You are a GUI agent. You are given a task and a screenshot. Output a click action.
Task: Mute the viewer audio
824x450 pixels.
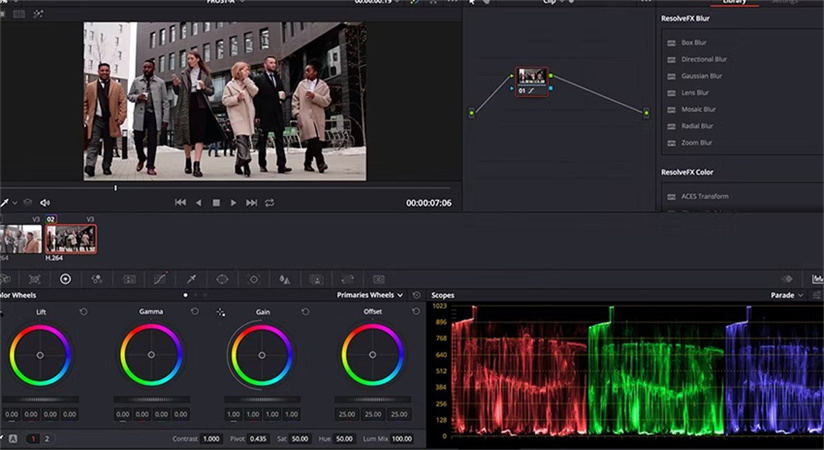pyautogui.click(x=45, y=203)
